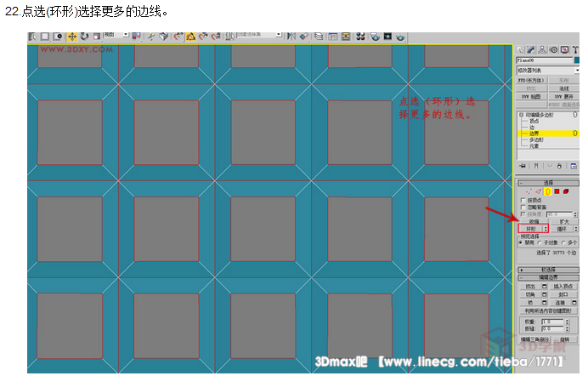
Task: Enable the 忽略背面 checkbox
Action: click(x=523, y=207)
